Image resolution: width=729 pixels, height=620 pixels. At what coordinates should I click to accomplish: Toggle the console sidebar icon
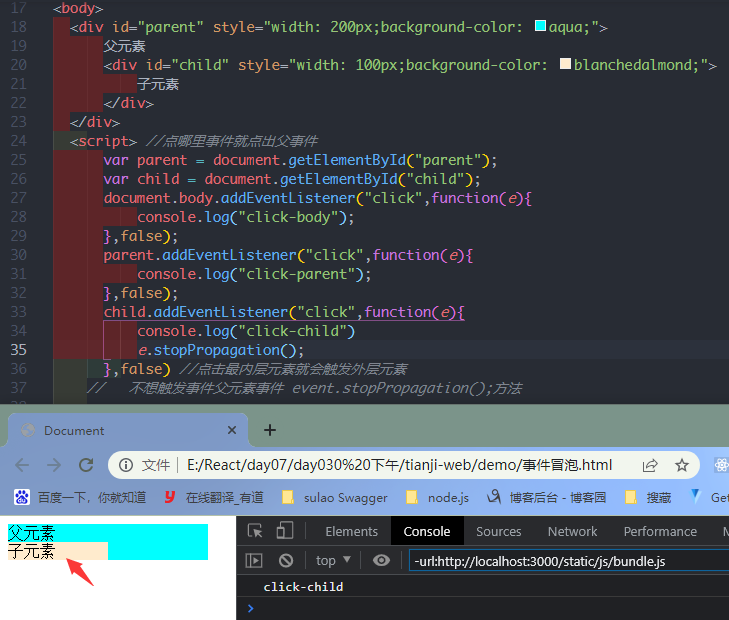(254, 561)
